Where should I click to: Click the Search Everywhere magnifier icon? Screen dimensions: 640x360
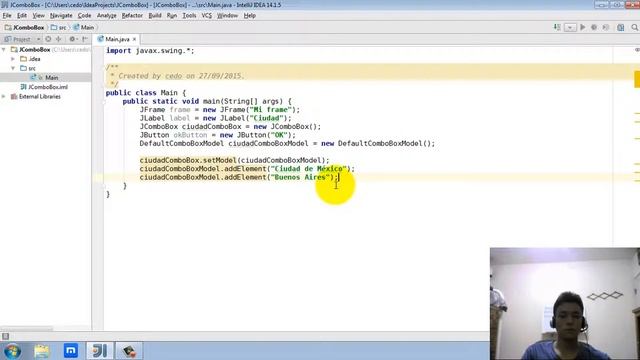634,27
